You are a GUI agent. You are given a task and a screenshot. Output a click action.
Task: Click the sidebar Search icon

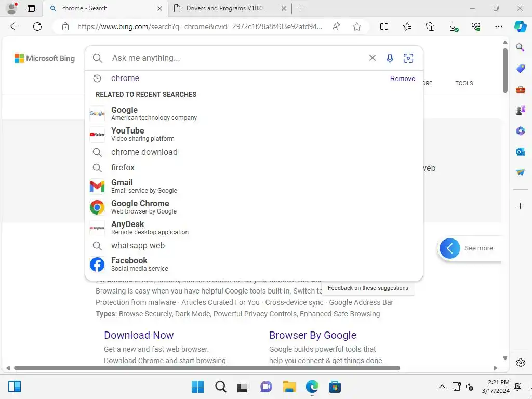(x=520, y=47)
